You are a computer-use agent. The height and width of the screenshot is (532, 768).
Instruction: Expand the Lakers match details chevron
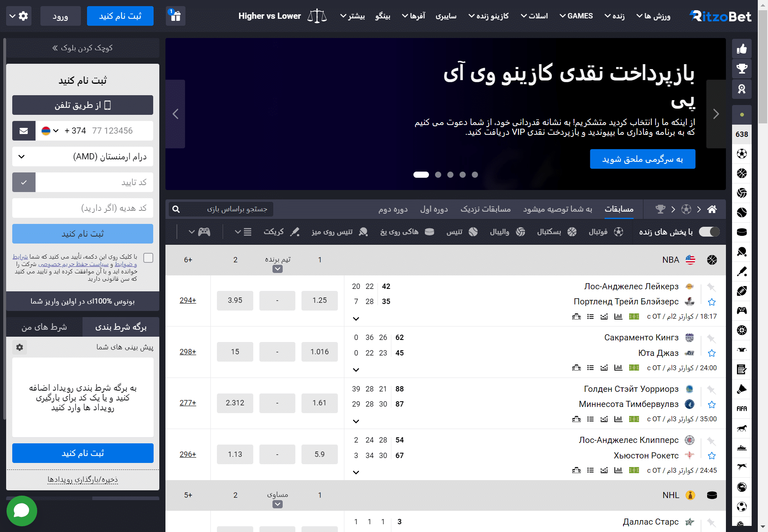point(356,319)
